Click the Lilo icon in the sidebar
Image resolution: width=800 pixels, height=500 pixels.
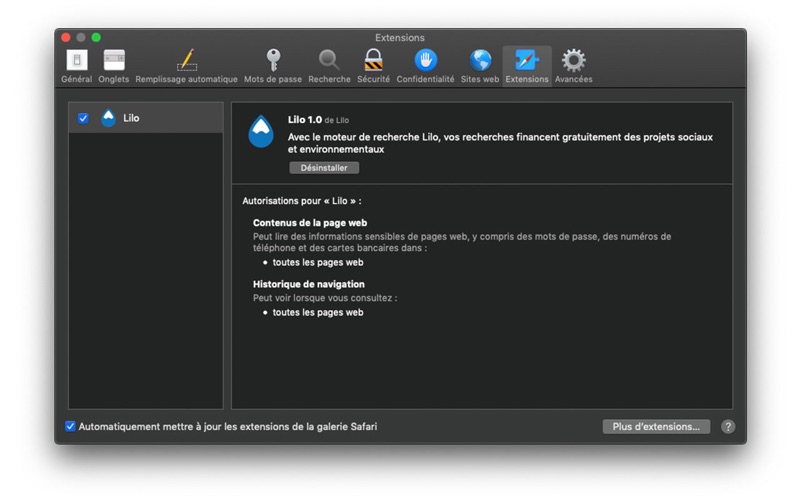[108, 118]
